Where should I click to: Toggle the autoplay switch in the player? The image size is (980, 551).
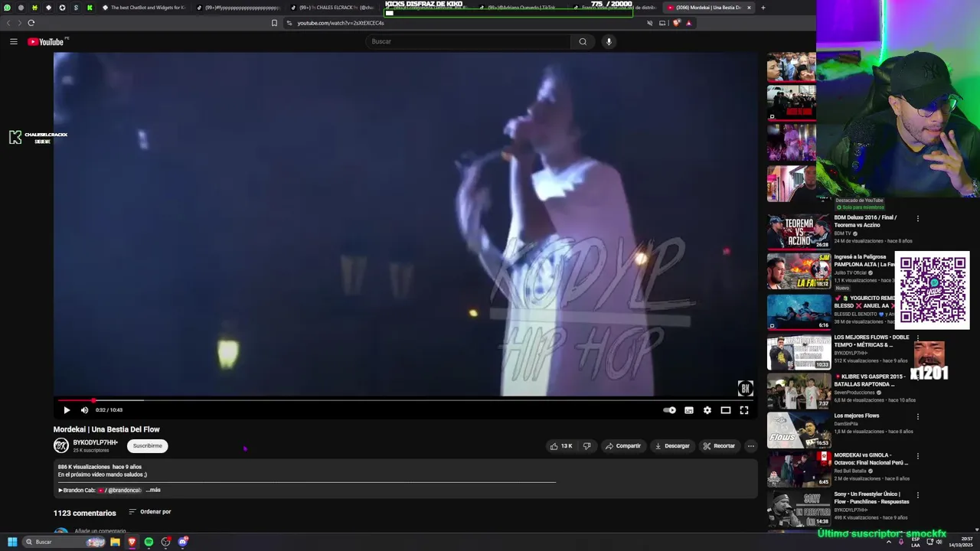[x=669, y=410]
